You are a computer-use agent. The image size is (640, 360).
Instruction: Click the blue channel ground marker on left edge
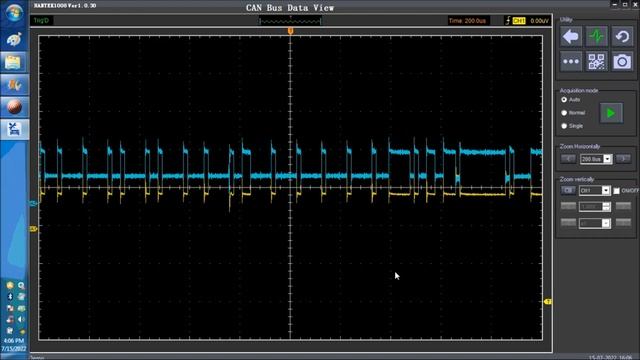click(x=33, y=203)
